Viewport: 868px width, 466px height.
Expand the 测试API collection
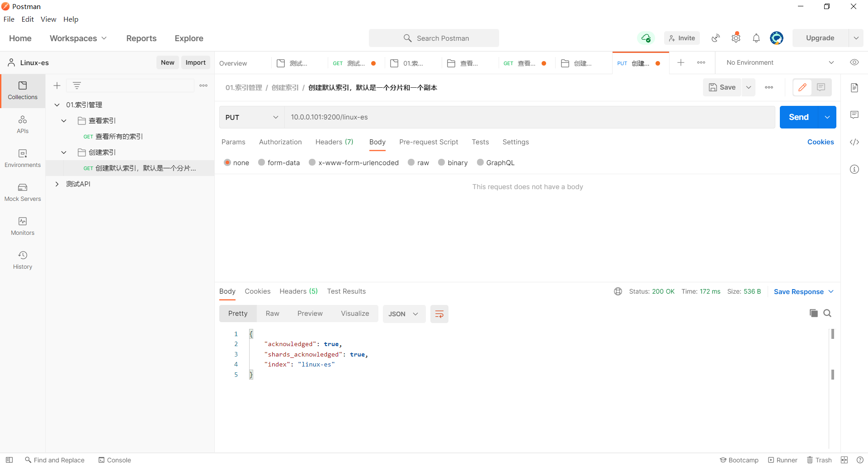pos(57,184)
